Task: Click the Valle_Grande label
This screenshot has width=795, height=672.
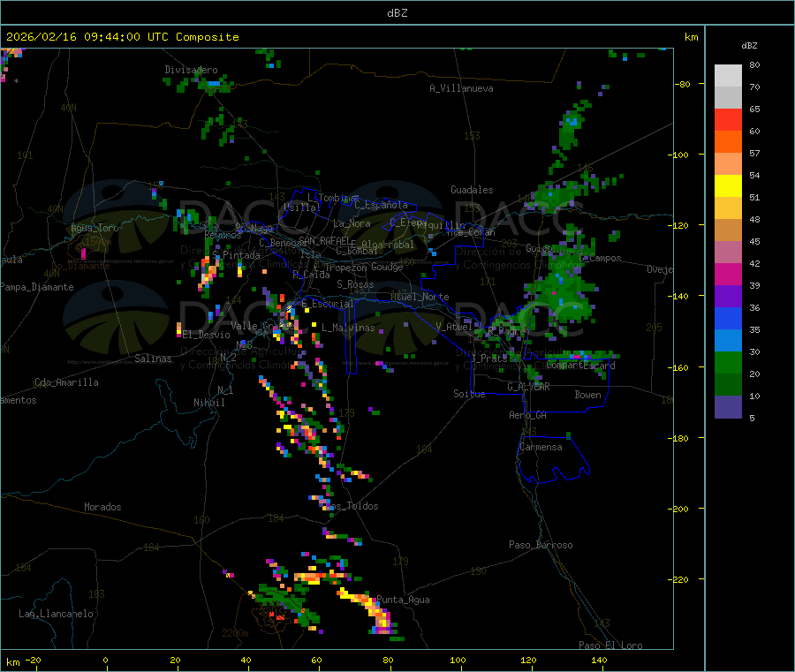Action: tap(261, 325)
